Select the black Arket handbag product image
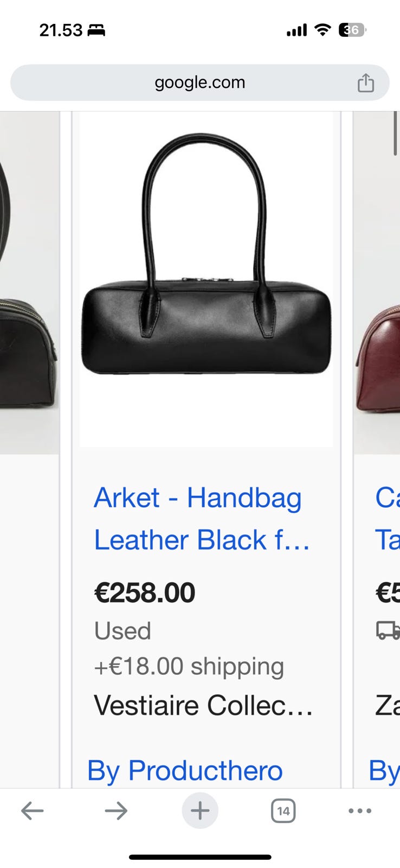This screenshot has height=868, width=400. click(x=206, y=279)
